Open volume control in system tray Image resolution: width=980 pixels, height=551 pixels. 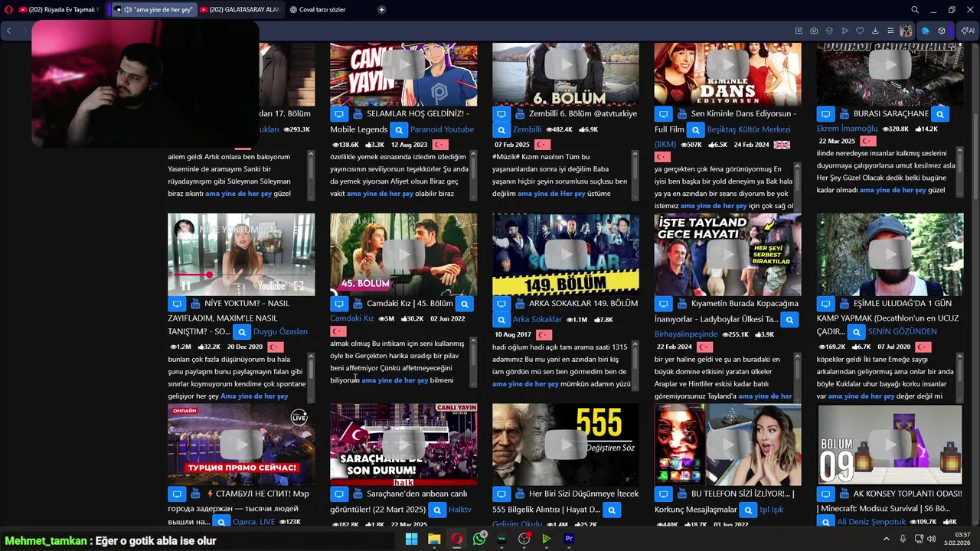[x=932, y=539]
